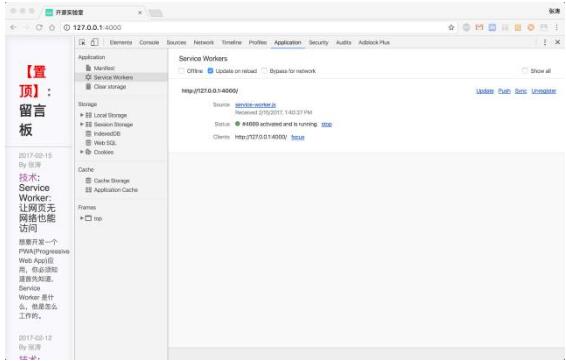Uncheck Update on reload checkbox

(x=210, y=71)
